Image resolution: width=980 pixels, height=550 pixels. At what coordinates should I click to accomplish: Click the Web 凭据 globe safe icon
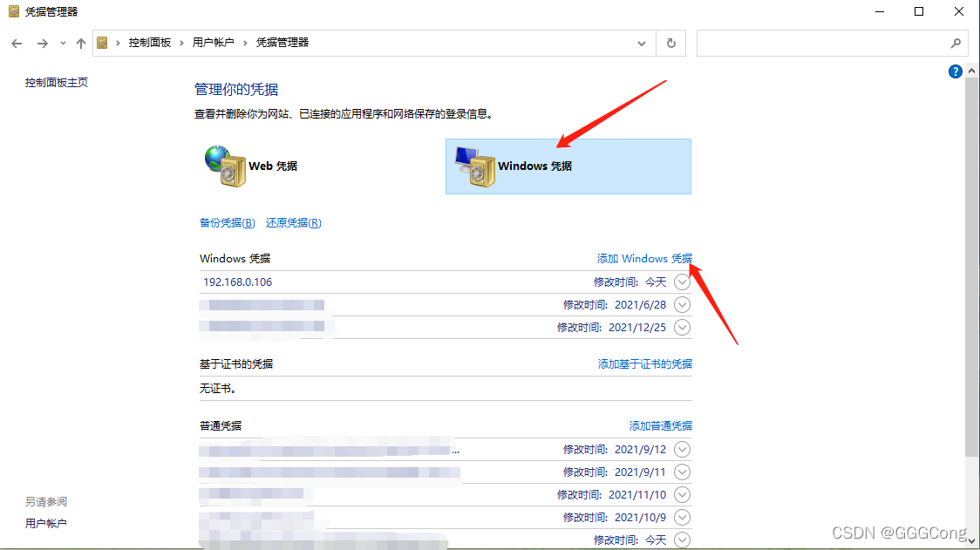click(225, 166)
